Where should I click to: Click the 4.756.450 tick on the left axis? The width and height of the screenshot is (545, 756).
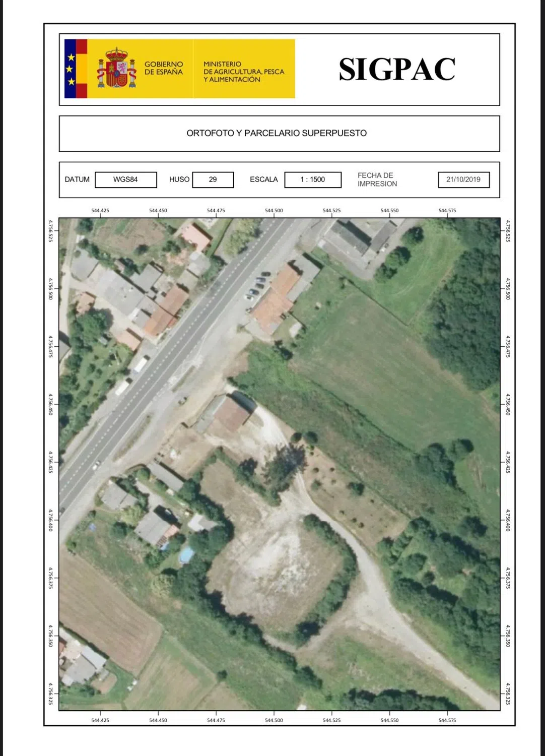click(50, 404)
